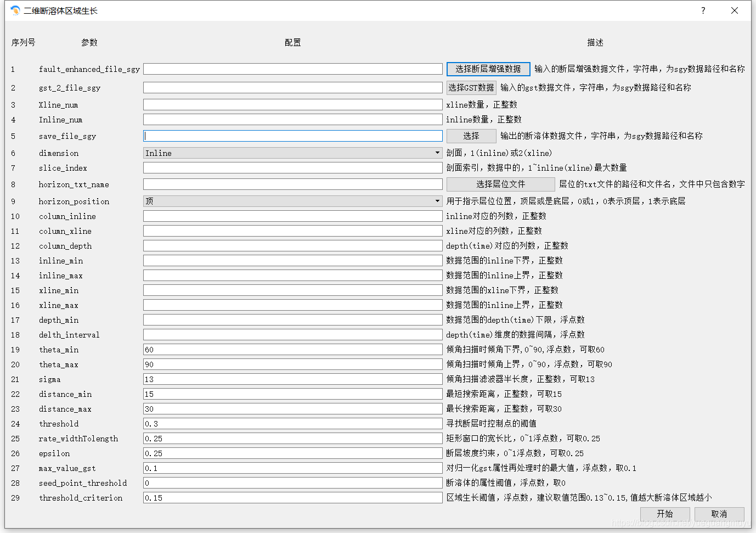Click the sigma field showing 13
The width and height of the screenshot is (756, 533).
click(x=293, y=379)
